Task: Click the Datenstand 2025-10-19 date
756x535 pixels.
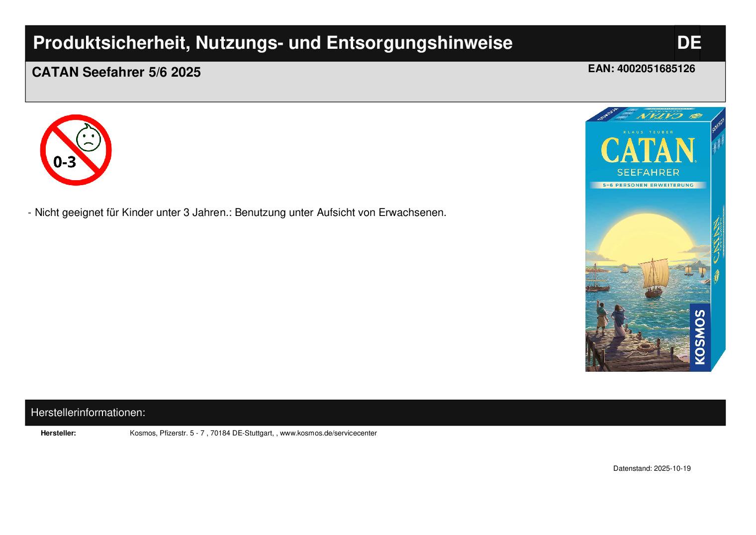Action: pyautogui.click(x=652, y=468)
